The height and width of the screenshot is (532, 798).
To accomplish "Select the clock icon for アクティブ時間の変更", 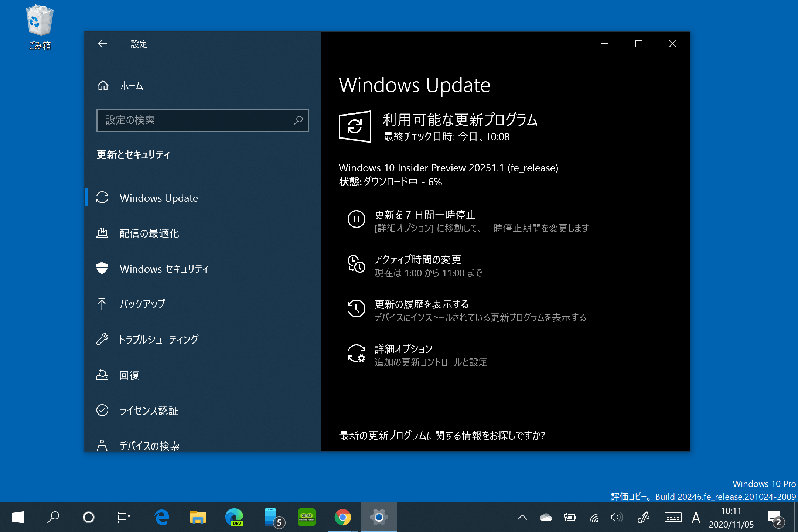I will [x=356, y=264].
